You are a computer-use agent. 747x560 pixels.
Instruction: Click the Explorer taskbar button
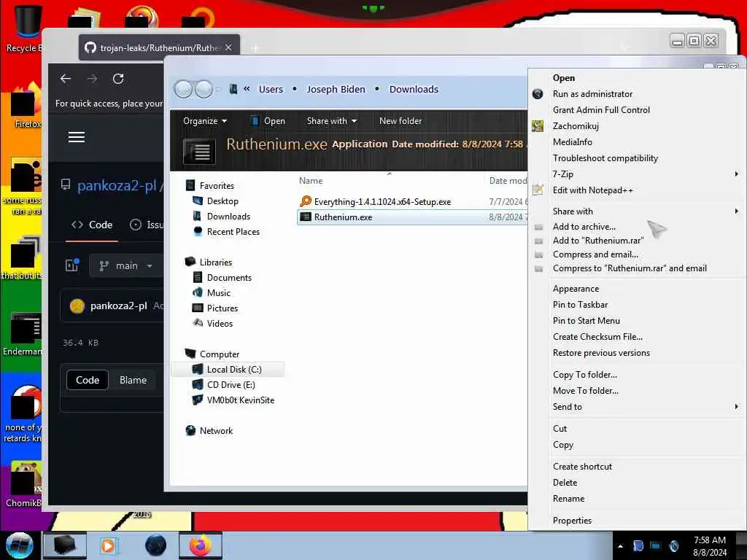coord(65,545)
